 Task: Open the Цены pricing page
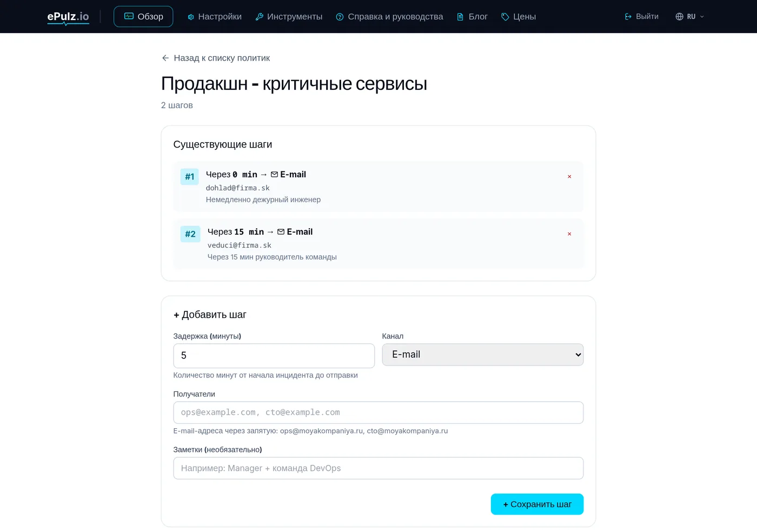(x=519, y=17)
